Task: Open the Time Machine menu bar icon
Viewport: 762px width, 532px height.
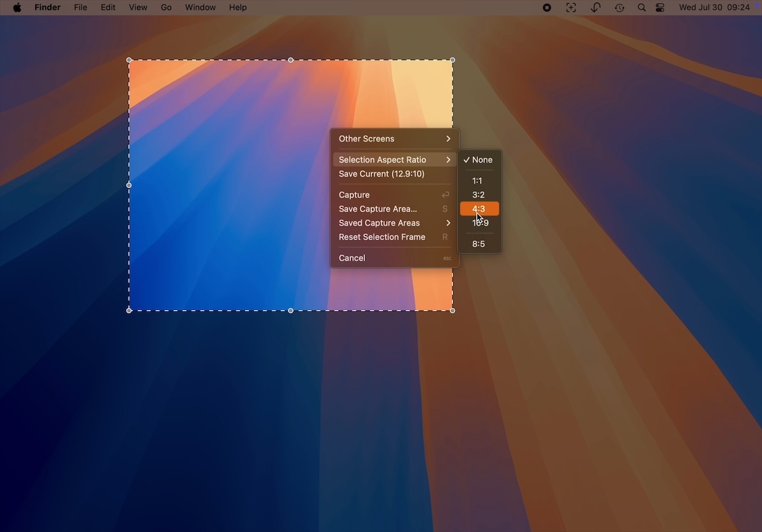Action: [619, 8]
